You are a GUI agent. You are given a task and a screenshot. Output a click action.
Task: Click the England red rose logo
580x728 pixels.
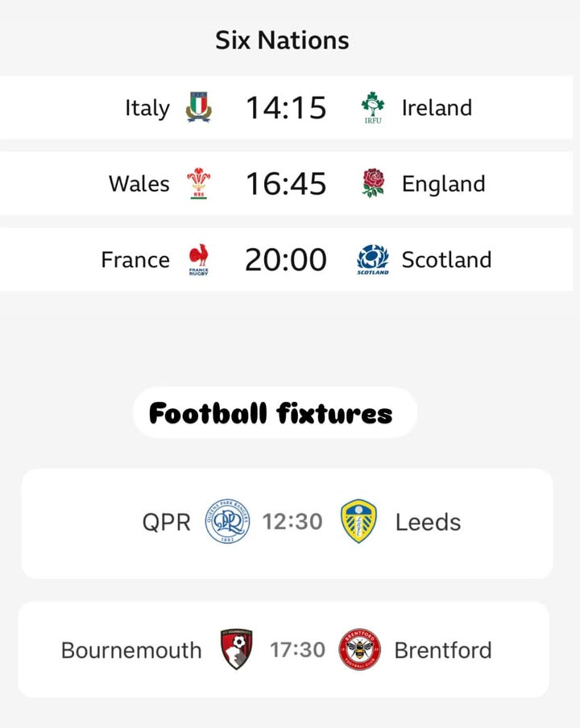(x=373, y=183)
